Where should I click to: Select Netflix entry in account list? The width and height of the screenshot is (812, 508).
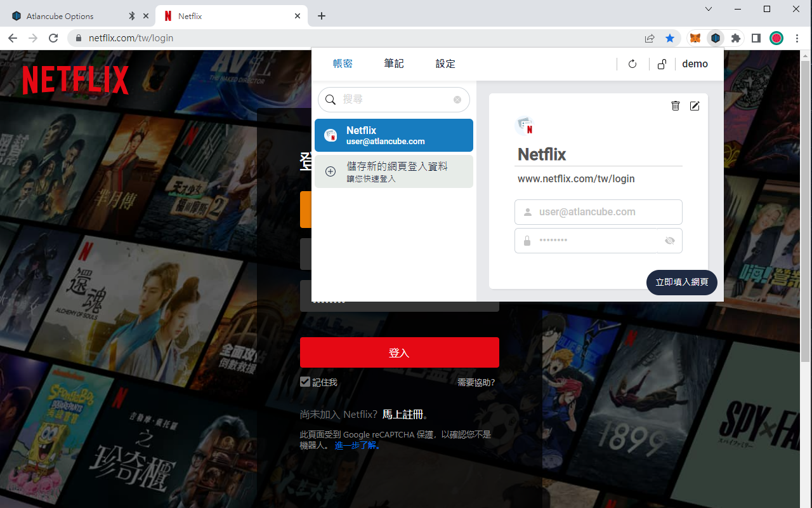[x=394, y=135]
